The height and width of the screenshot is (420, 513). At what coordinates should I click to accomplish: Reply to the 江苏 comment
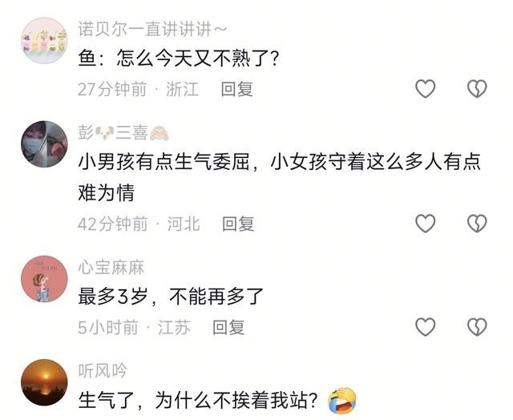[228, 327]
